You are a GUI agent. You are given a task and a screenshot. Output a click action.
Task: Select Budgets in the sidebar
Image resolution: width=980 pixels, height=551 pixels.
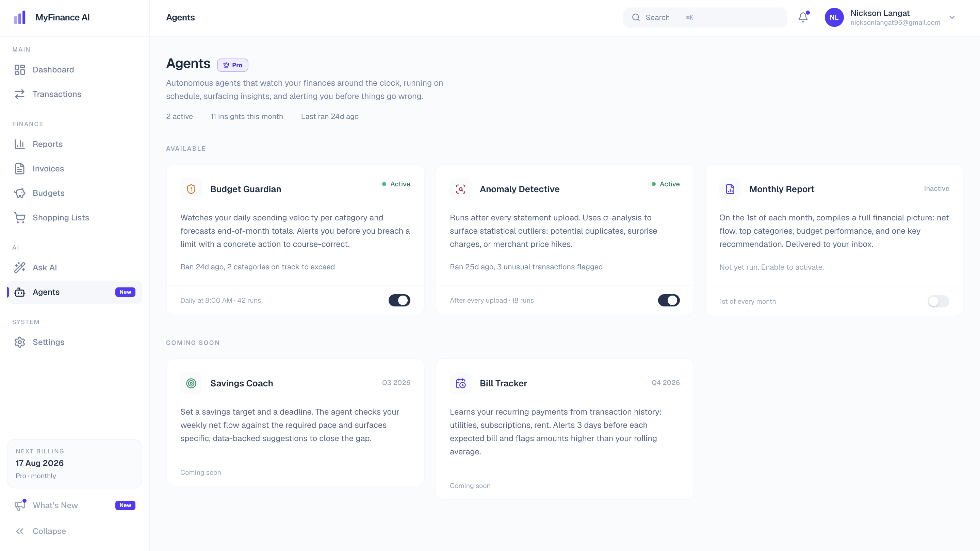coord(75,193)
